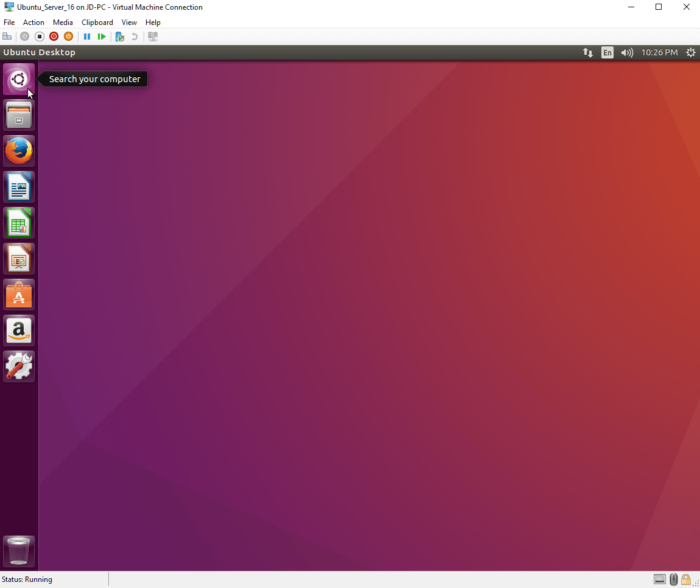Image resolution: width=700 pixels, height=588 pixels.
Task: Open LibreOffice Writer from the launcher
Action: 19,187
